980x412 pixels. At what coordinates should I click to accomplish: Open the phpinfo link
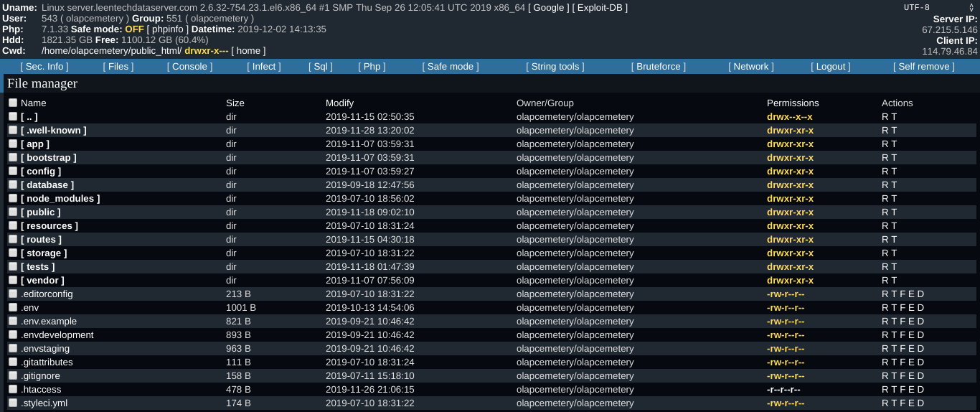point(168,29)
